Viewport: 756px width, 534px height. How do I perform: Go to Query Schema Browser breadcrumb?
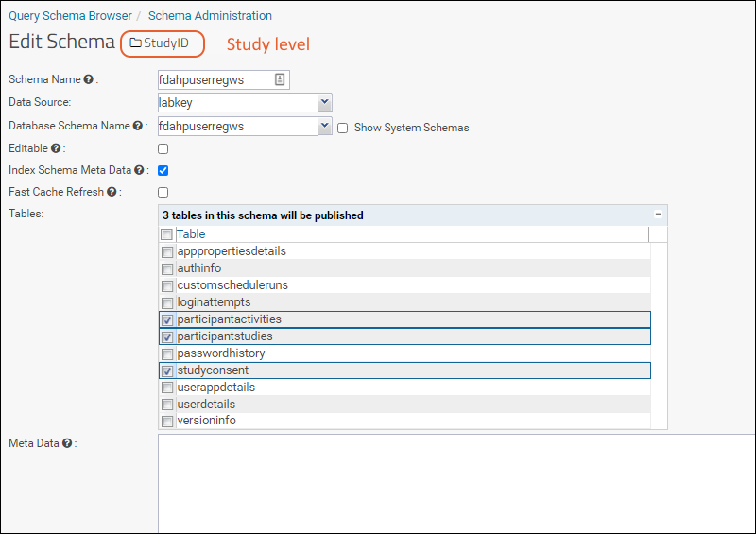[70, 16]
